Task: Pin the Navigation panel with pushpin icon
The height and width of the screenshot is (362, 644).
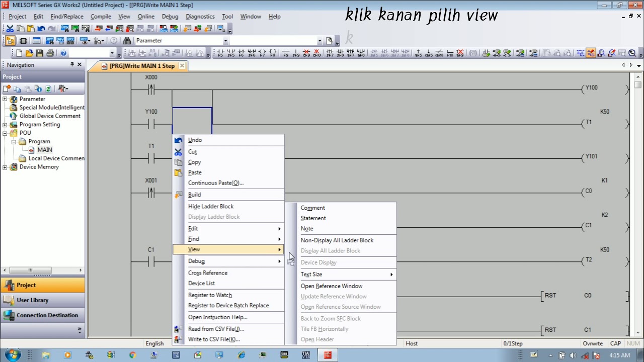Action: [72, 65]
